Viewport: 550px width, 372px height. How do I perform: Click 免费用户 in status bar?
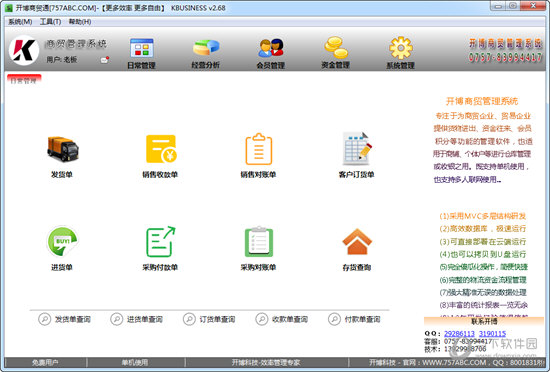point(45,363)
